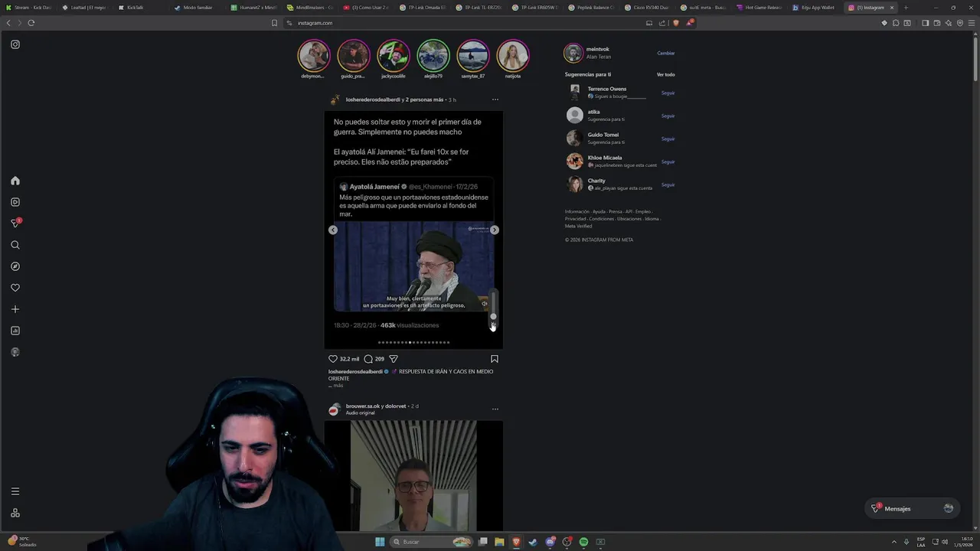
Task: Open brouwer.sa.ok profile from post header
Action: pos(362,406)
